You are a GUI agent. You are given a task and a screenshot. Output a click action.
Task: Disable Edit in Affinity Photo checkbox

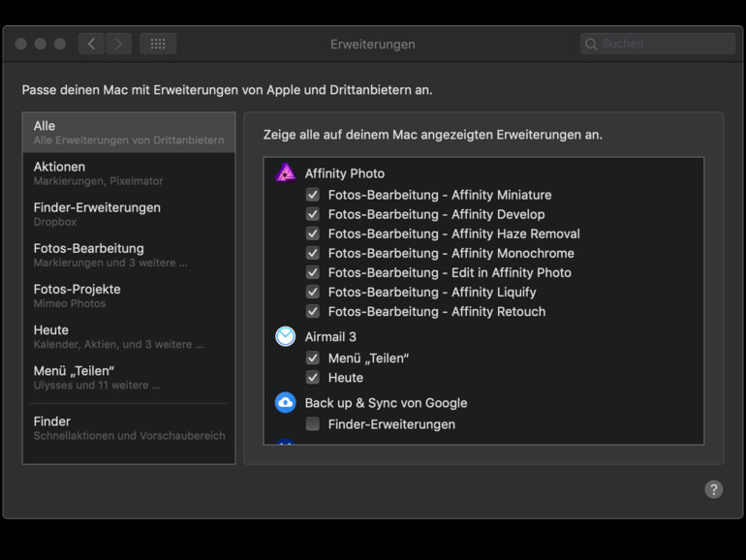click(313, 272)
